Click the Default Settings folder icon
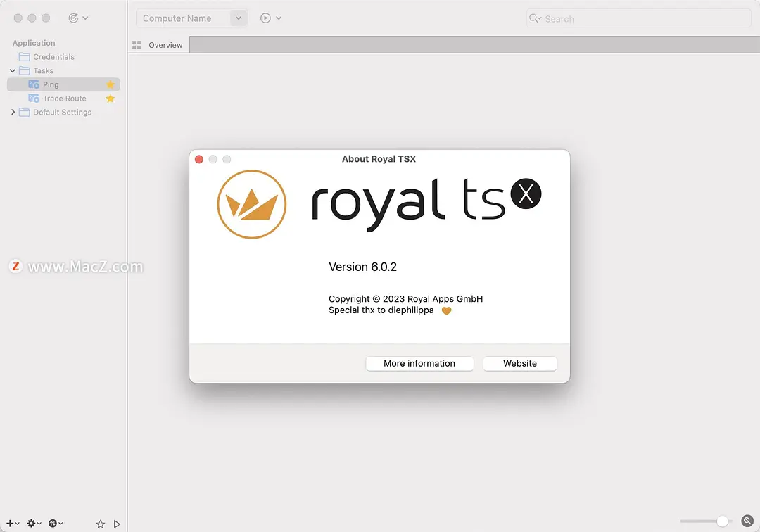Screen dimensions: 760x532 tap(24, 113)
